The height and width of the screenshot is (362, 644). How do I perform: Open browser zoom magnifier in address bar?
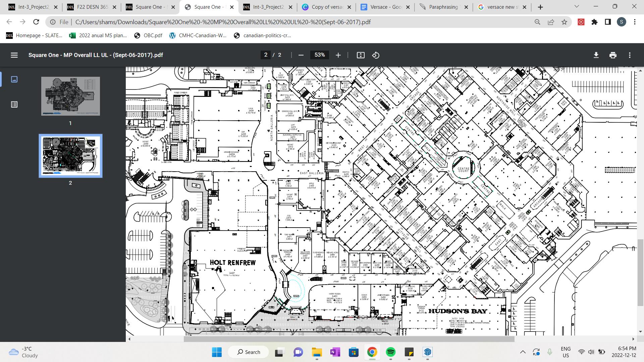pos(537,22)
